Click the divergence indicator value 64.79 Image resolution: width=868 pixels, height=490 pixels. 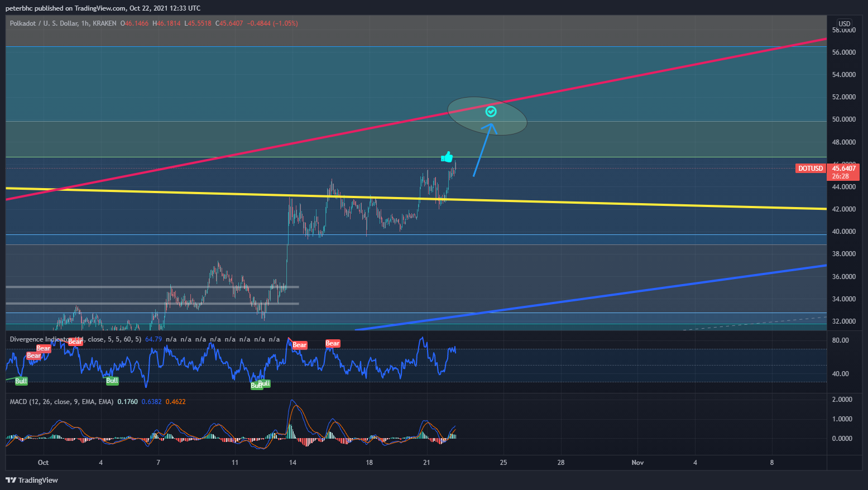click(x=154, y=339)
